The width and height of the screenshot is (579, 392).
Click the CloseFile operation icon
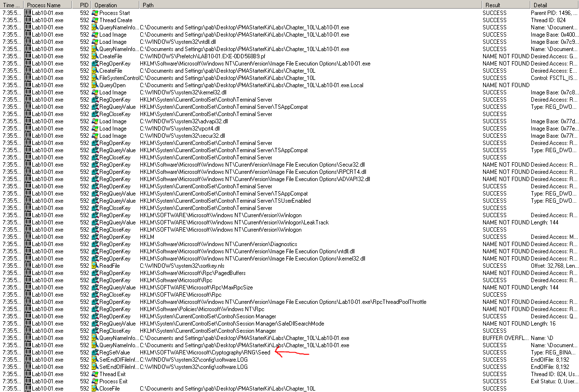tap(95, 389)
